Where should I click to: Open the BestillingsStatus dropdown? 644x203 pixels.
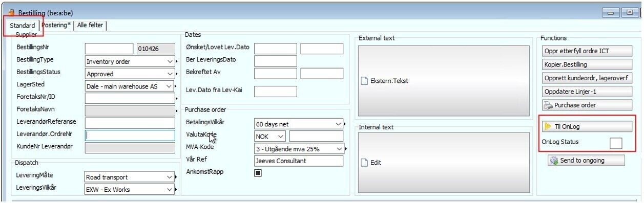click(171, 74)
